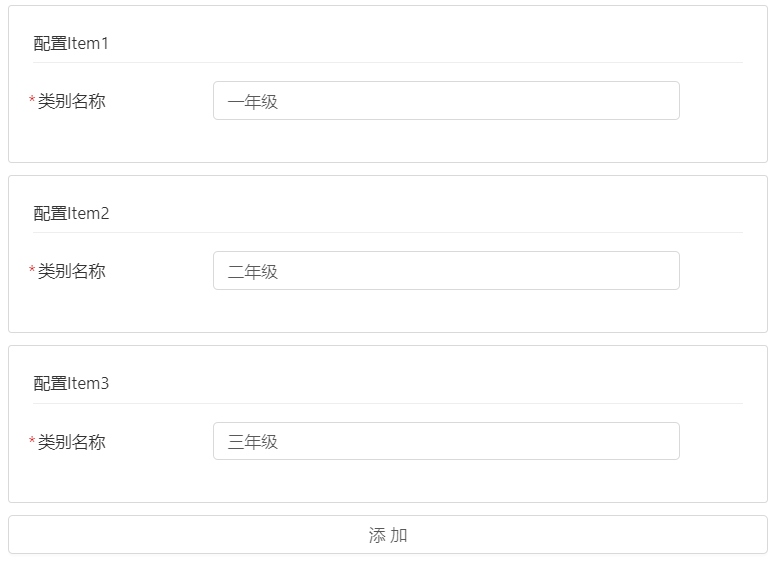Select the 配置Item3 card title

(x=71, y=383)
